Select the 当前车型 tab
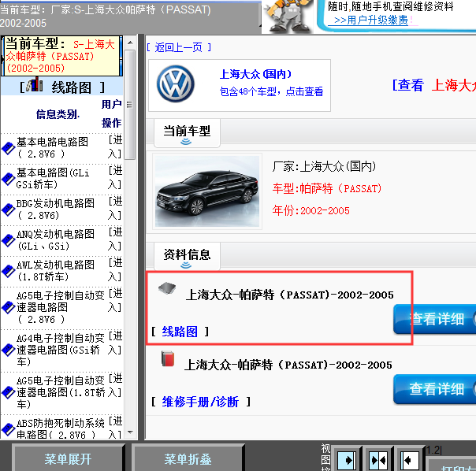This screenshot has width=476, height=471. [187, 133]
